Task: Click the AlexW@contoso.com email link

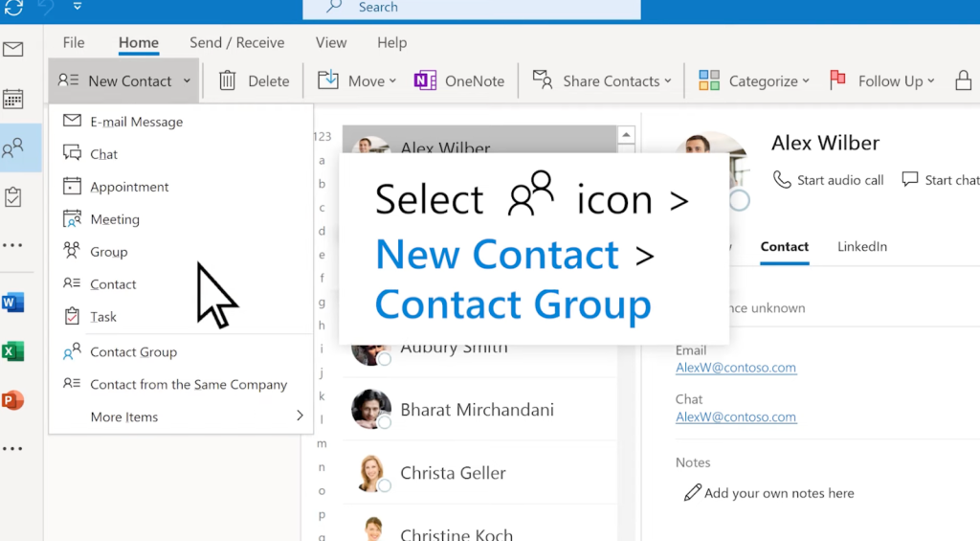Action: point(736,368)
